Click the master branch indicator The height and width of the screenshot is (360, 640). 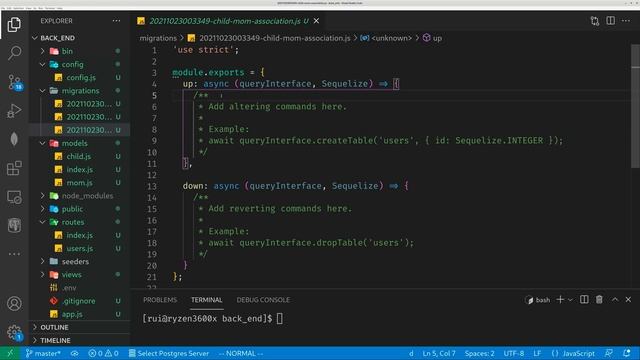[x=43, y=353]
